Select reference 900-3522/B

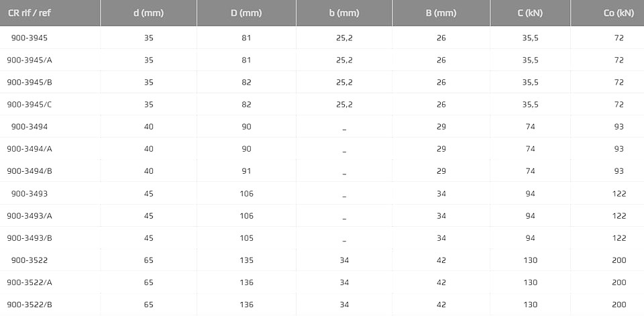click(x=30, y=305)
